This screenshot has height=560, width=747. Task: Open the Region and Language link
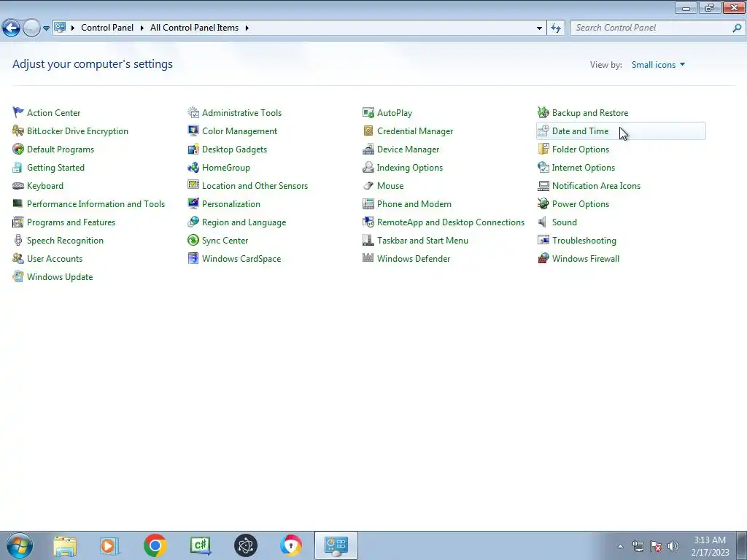[x=244, y=222]
